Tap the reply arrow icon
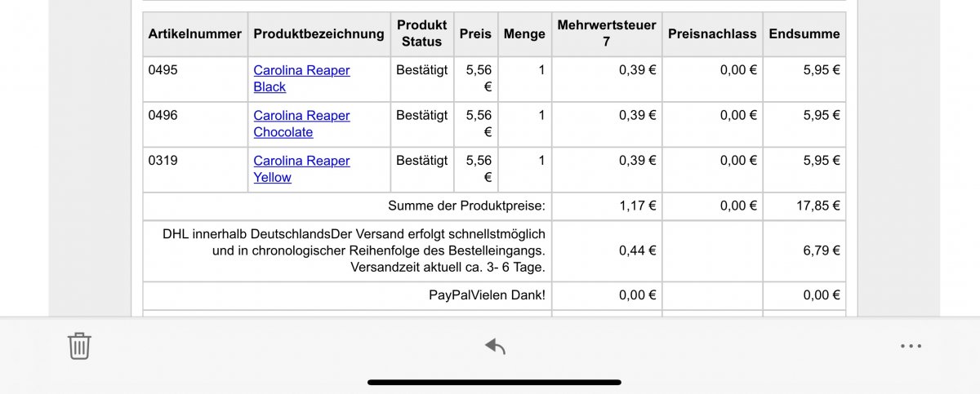The height and width of the screenshot is (394, 980). point(495,346)
